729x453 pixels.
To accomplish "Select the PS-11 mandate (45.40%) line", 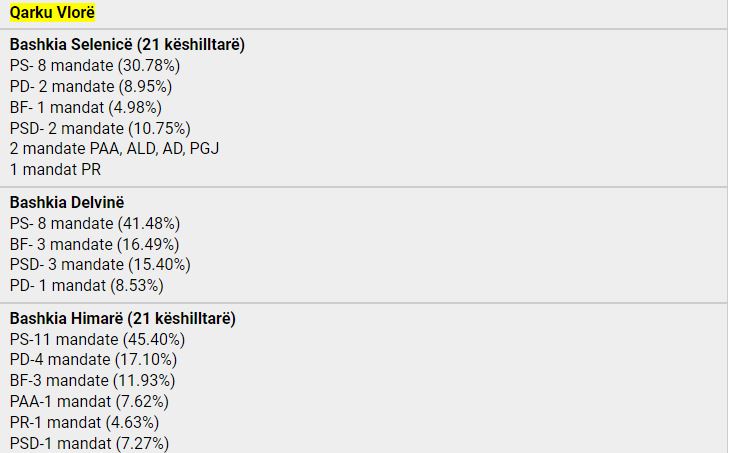I will click(97, 339).
